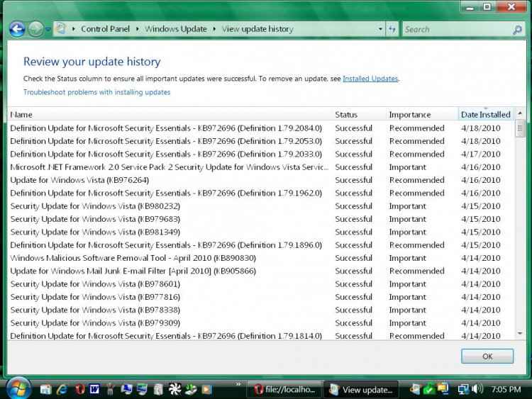This screenshot has height=399, width=532.
Task: Select Control Panel in the breadcrumb path
Action: (x=105, y=29)
